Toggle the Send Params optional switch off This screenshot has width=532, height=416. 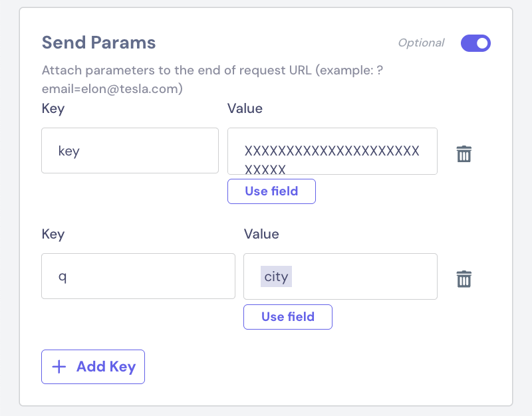tap(475, 43)
